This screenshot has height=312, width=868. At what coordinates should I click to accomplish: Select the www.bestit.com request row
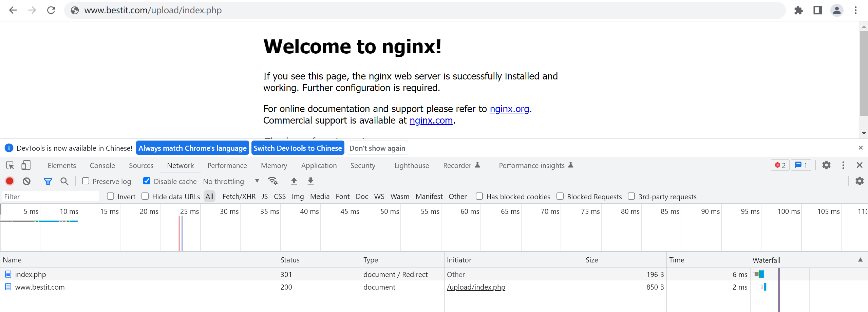[x=434, y=287]
